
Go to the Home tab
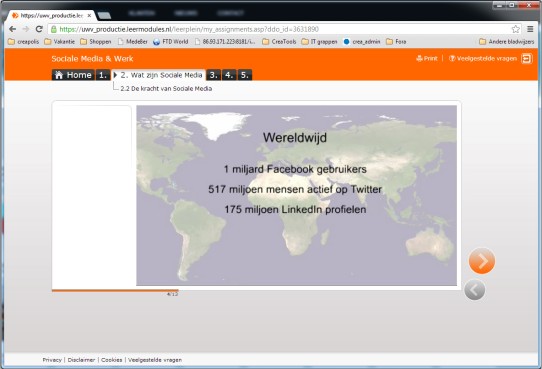(73, 75)
